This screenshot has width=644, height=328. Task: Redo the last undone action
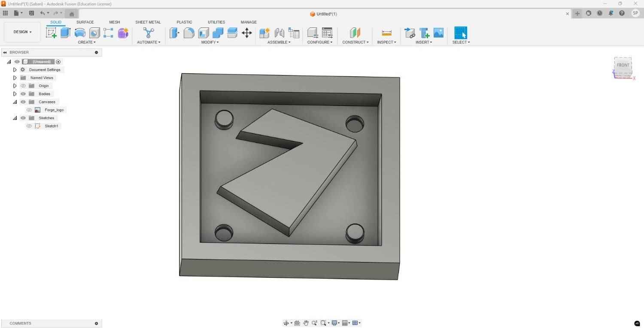click(55, 13)
